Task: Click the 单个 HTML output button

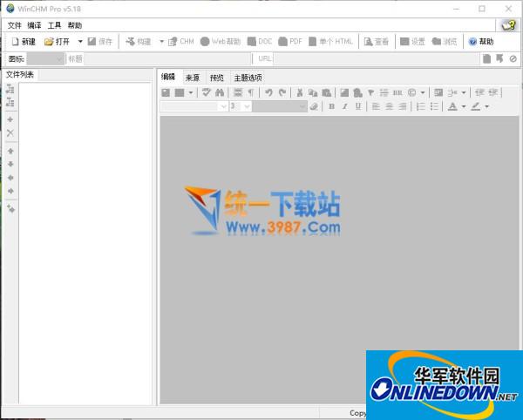Action: (x=330, y=42)
